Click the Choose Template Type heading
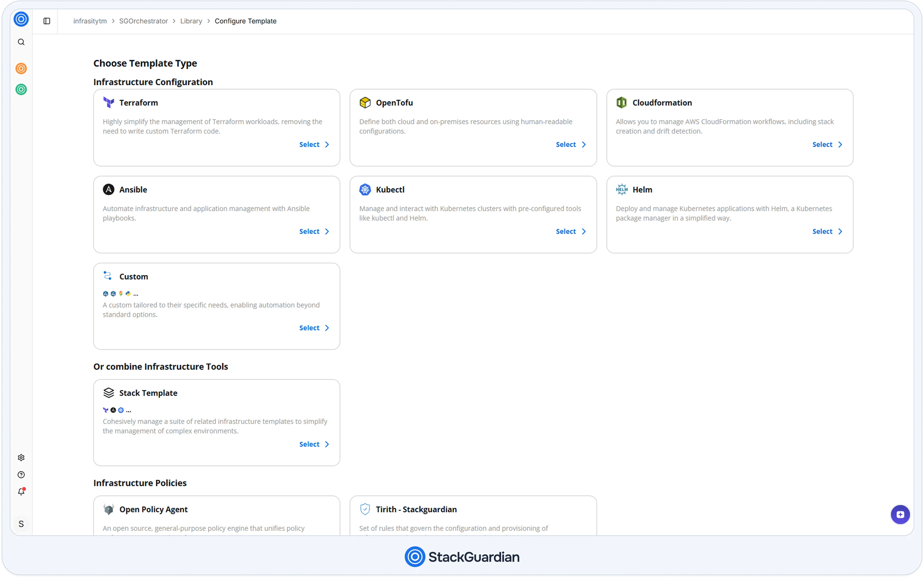 145,63
